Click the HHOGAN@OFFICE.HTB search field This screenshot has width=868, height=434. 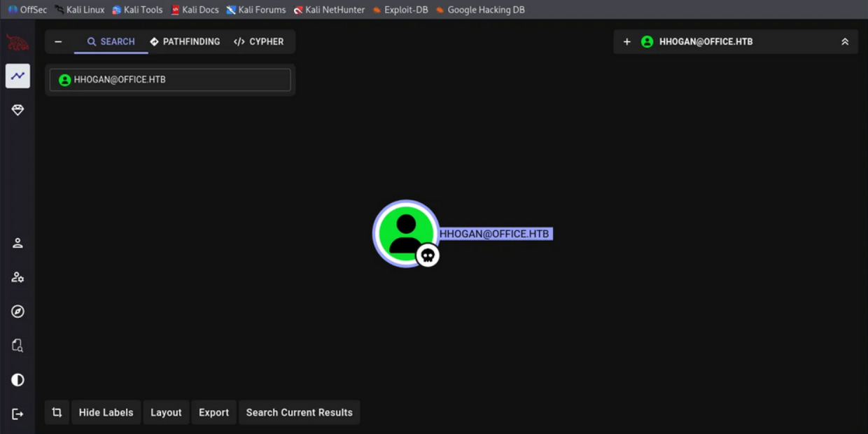click(170, 79)
